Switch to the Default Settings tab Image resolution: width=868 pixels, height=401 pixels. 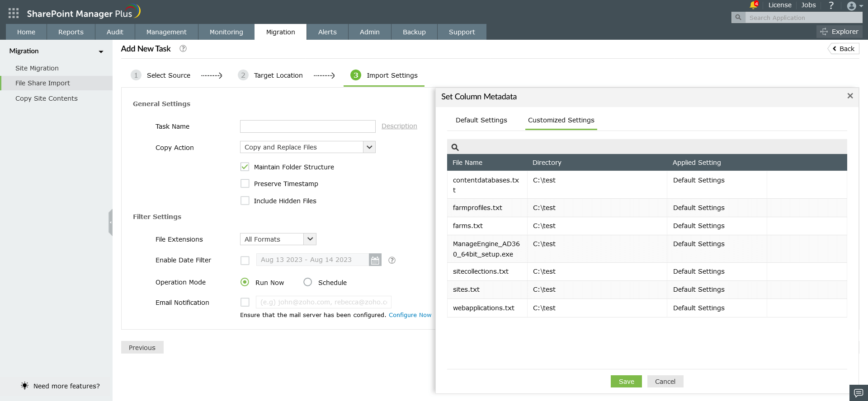point(481,120)
